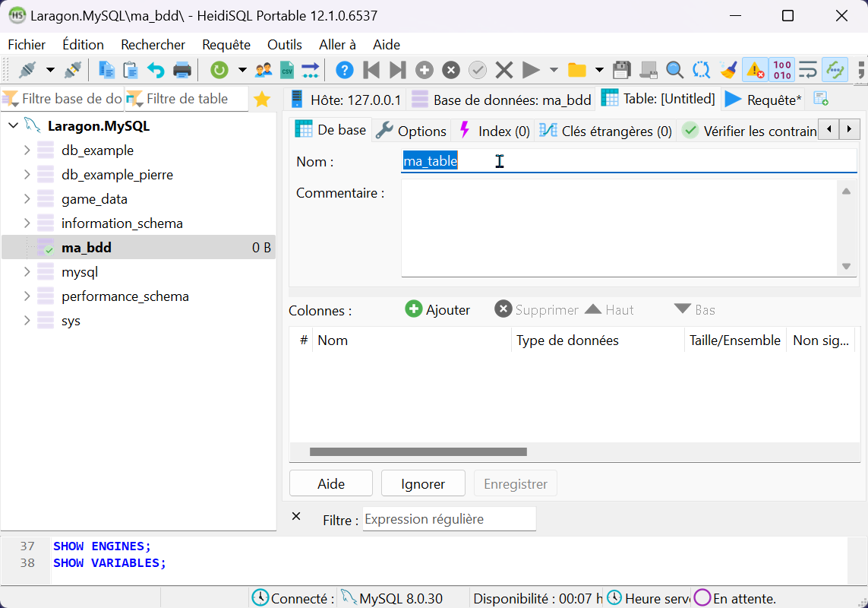Click the CSV import icon
The image size is (868, 608).
point(287,71)
